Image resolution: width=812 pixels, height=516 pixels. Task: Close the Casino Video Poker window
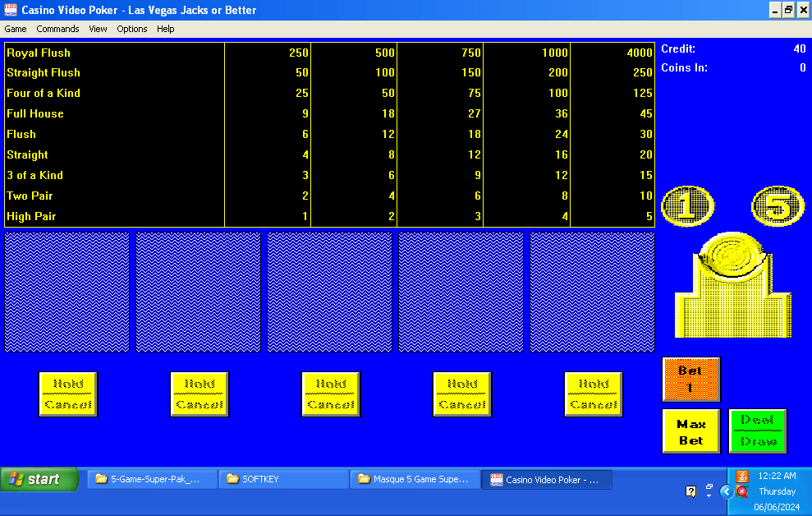coord(804,11)
